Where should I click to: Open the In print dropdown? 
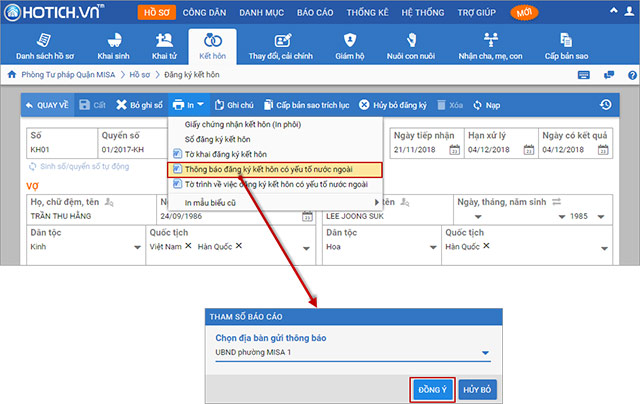click(188, 105)
